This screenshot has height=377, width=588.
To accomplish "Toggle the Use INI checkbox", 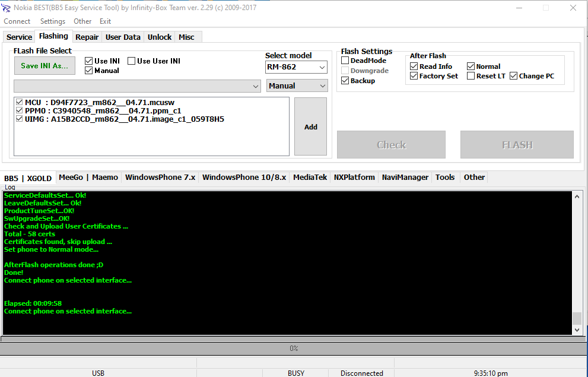I will click(x=88, y=61).
